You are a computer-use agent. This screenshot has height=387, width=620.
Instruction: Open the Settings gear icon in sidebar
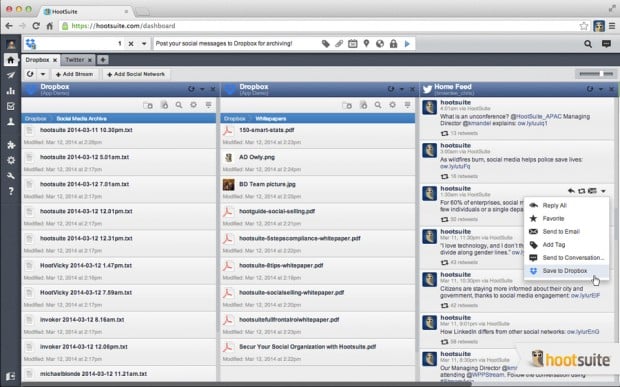(x=11, y=160)
